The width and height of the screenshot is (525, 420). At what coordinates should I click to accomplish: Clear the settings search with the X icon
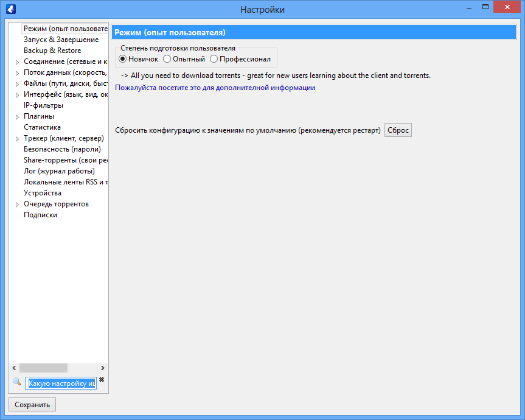(x=102, y=379)
